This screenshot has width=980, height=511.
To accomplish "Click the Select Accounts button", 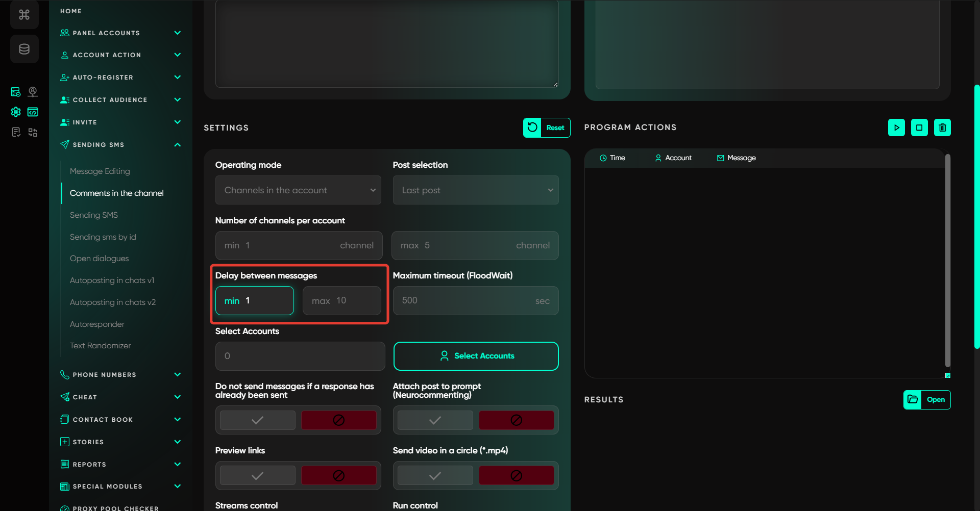I will point(476,356).
